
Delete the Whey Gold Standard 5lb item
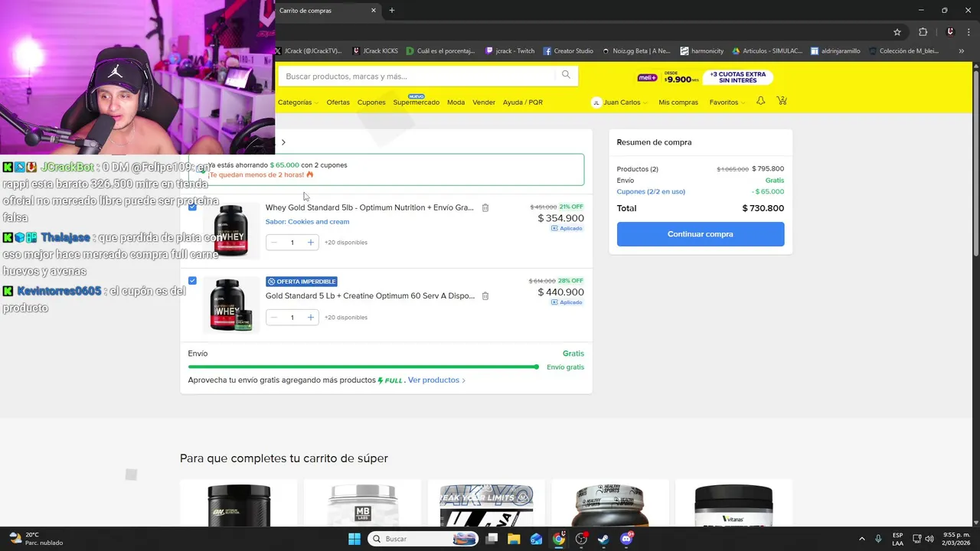click(x=485, y=207)
